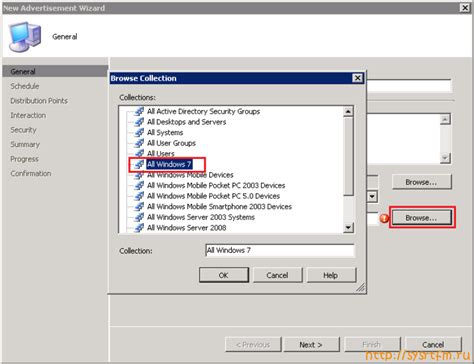This screenshot has height=364, width=474.
Task: Click the All Users collection icon
Action: click(139, 154)
